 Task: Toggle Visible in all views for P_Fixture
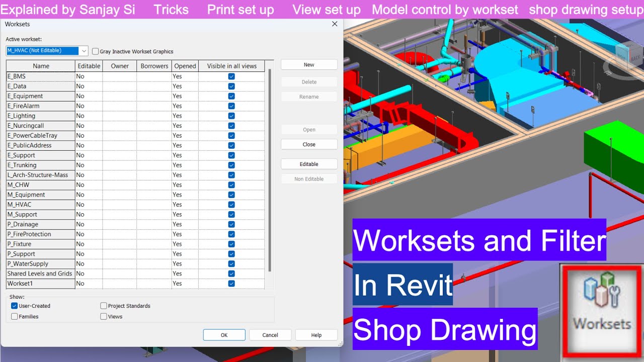(231, 244)
